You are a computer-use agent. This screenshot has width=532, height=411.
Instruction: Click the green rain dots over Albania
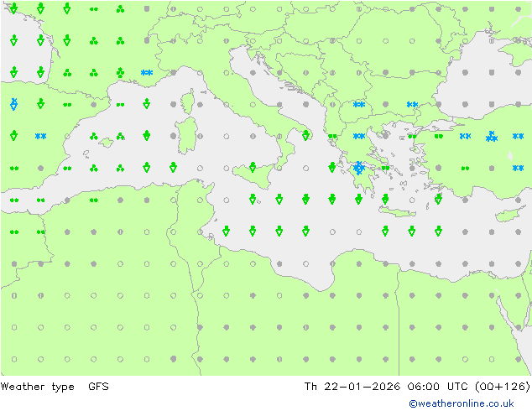332,137
